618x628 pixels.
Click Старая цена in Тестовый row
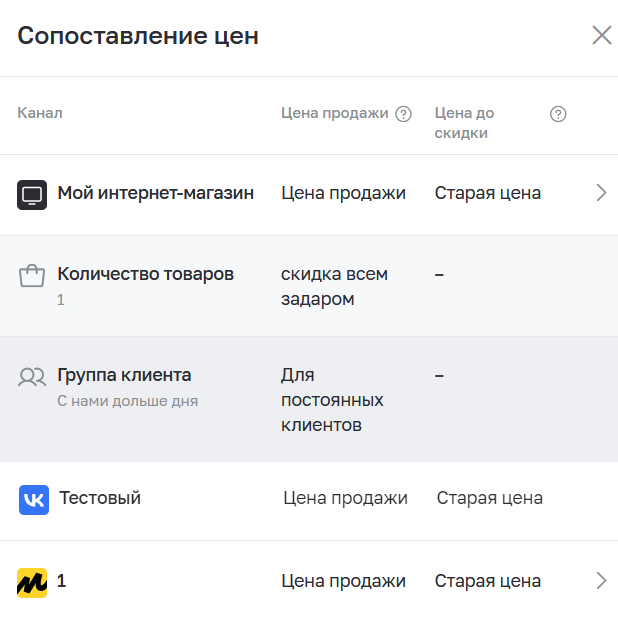tap(489, 498)
